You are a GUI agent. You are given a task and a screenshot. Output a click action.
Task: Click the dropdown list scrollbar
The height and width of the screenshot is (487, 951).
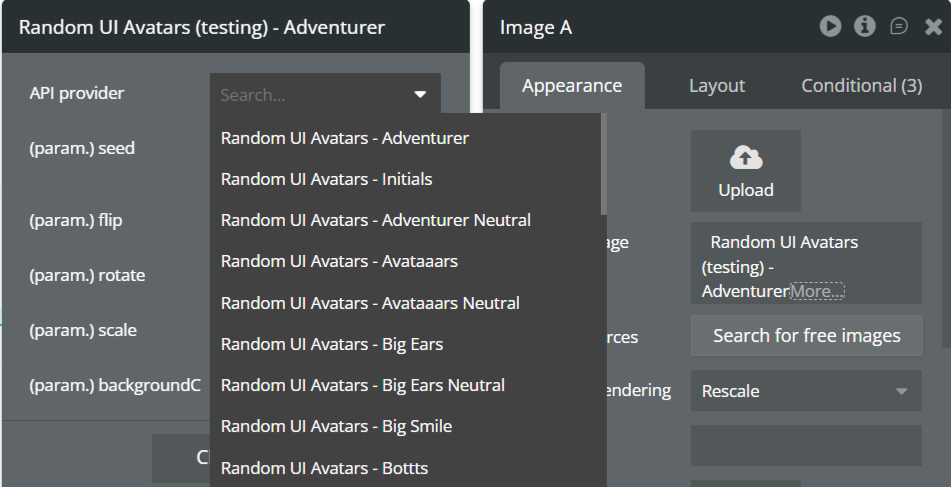tap(603, 165)
